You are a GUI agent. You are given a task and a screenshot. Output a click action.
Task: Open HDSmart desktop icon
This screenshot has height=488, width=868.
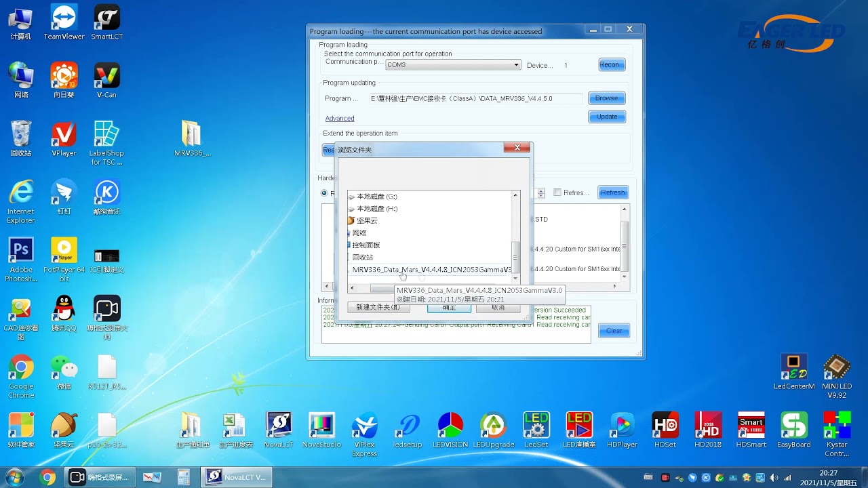(751, 430)
